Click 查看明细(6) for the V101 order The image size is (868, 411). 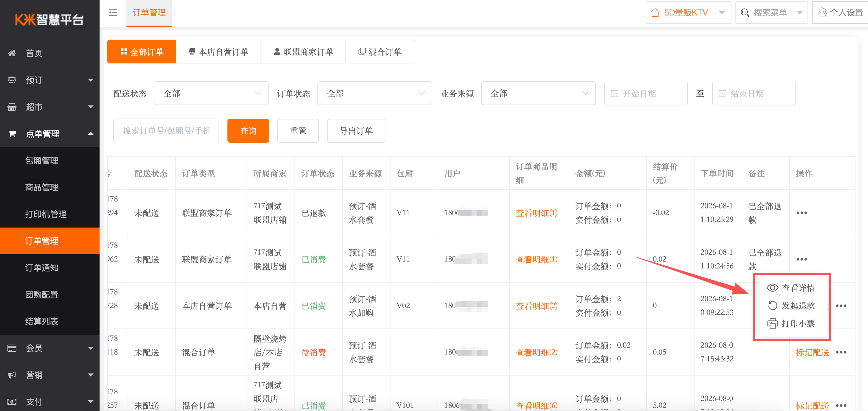click(x=537, y=405)
